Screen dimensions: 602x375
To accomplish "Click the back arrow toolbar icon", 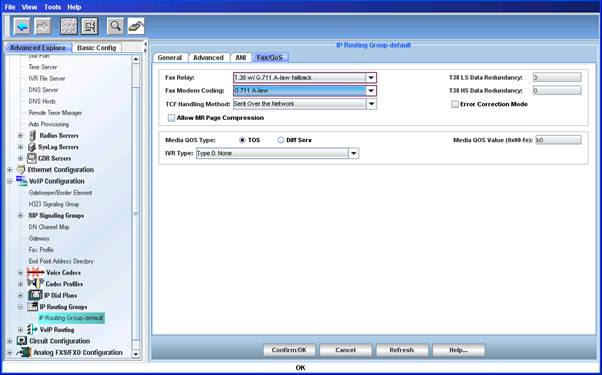I will click(x=22, y=26).
